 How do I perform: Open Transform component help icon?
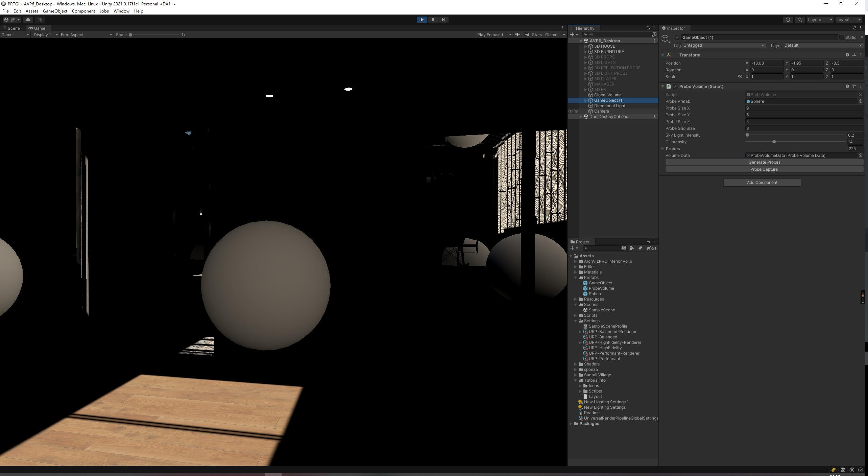click(x=847, y=55)
